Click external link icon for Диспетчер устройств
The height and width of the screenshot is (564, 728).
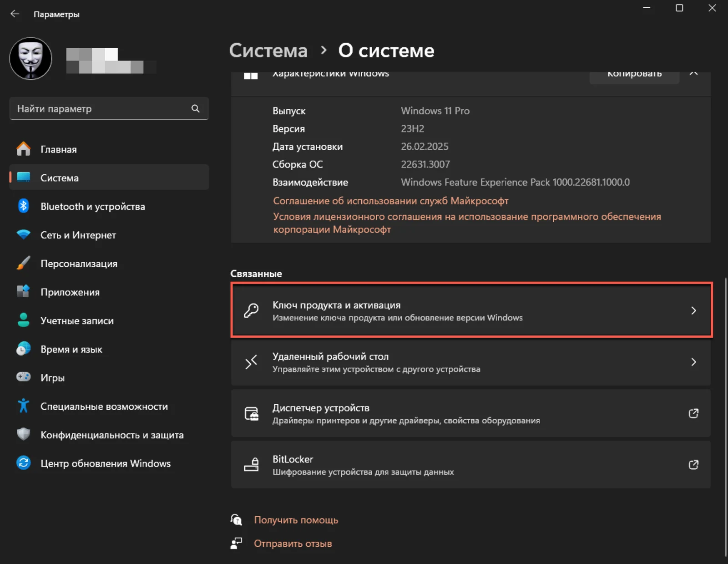tap(693, 413)
